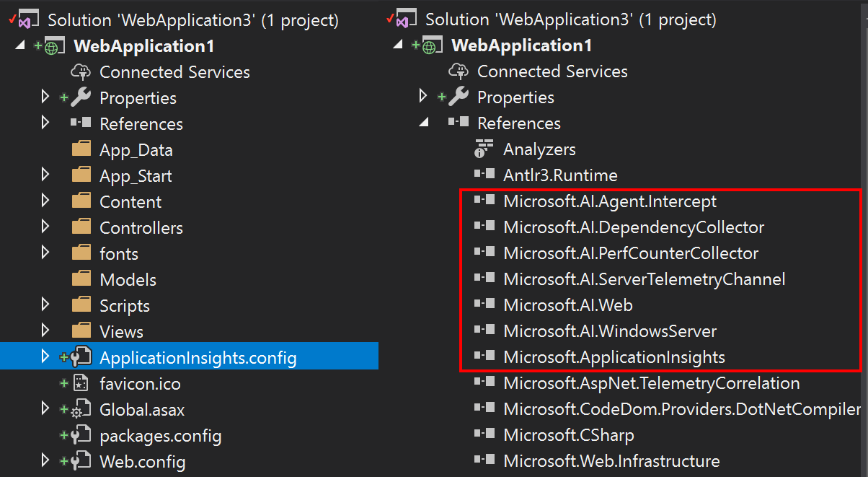
Task: Expand the left panel Properties node
Action: pyautogui.click(x=45, y=97)
